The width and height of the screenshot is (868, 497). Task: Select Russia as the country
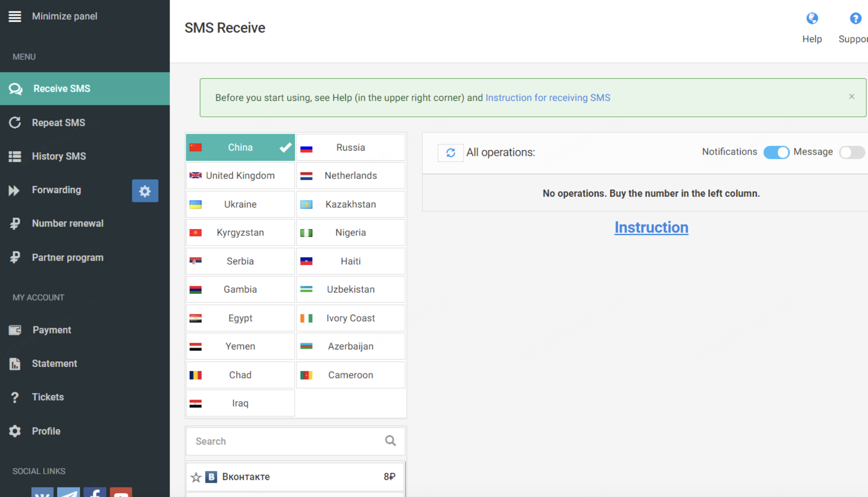(350, 148)
